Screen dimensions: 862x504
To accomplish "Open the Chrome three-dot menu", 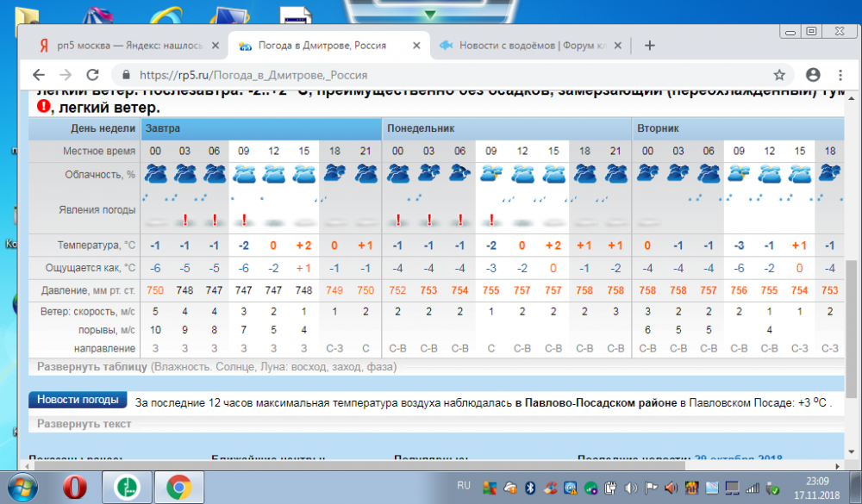I will tap(840, 75).
